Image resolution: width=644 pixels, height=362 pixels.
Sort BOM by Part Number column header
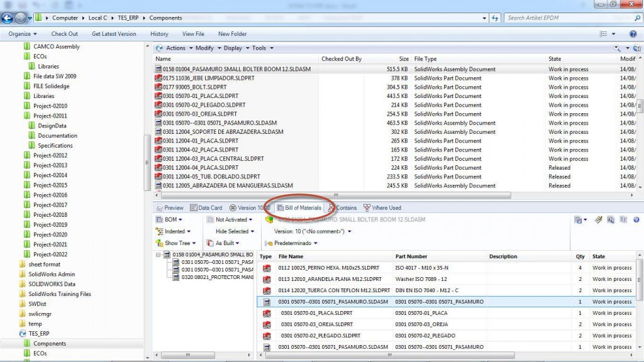(x=411, y=256)
